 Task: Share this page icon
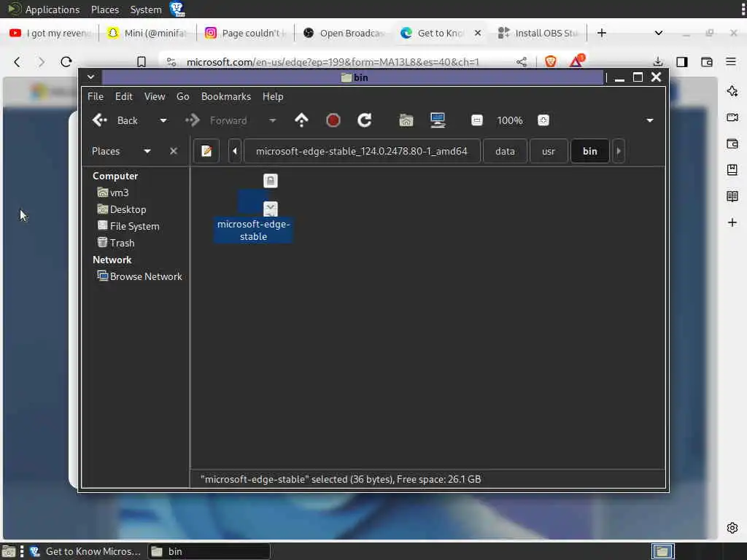522,62
